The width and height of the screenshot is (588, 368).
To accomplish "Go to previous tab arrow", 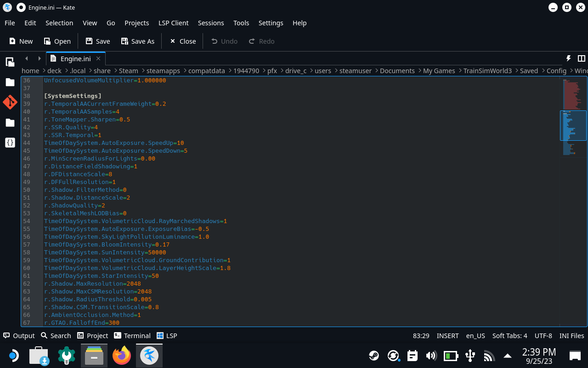I will (27, 59).
